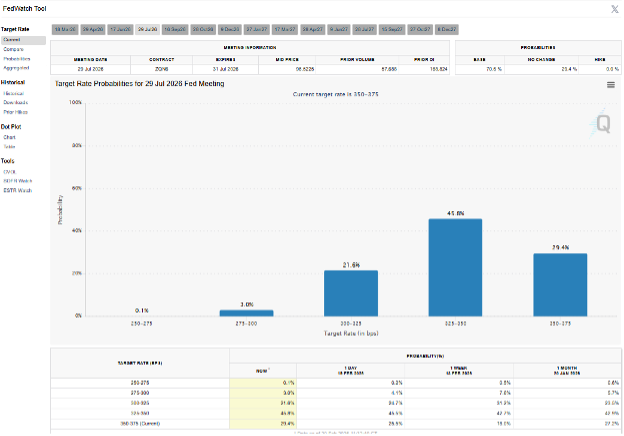Switch to the 29 Apr26 meeting tab
This screenshot has width=624, height=436.
tap(92, 30)
